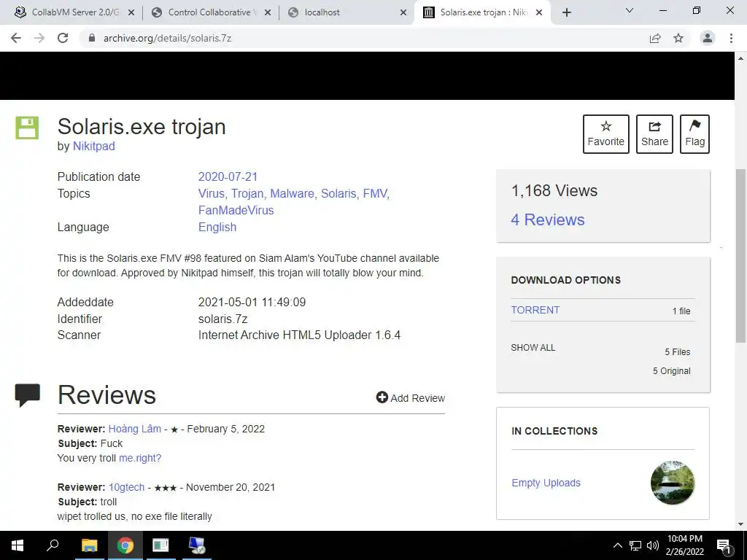
Task: Click the Share button
Action: point(654,134)
